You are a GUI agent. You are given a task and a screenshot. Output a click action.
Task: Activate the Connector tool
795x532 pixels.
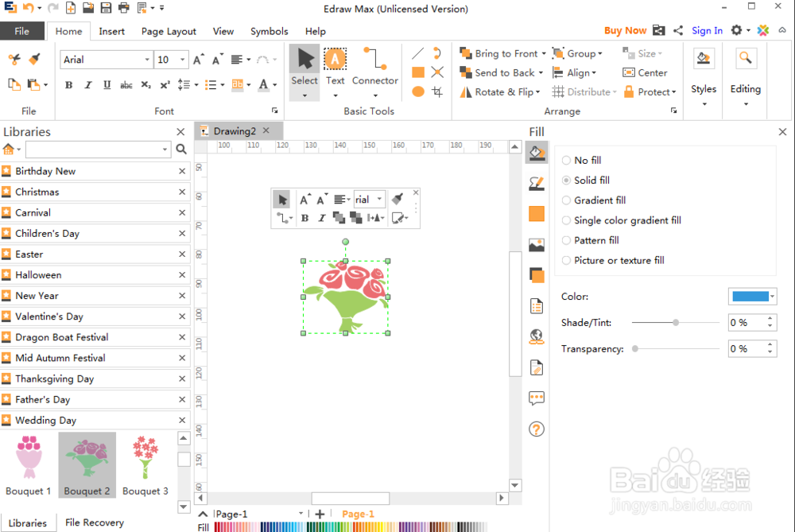coord(374,67)
